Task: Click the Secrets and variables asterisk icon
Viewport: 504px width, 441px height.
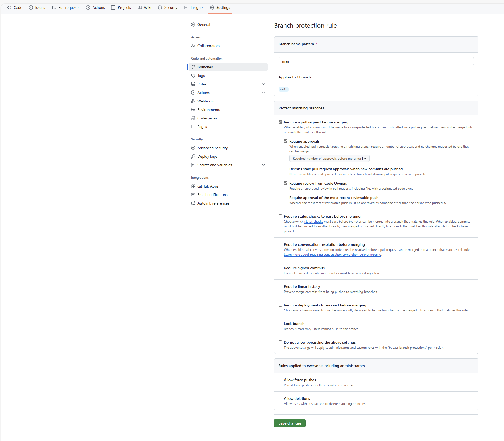Action: point(193,165)
